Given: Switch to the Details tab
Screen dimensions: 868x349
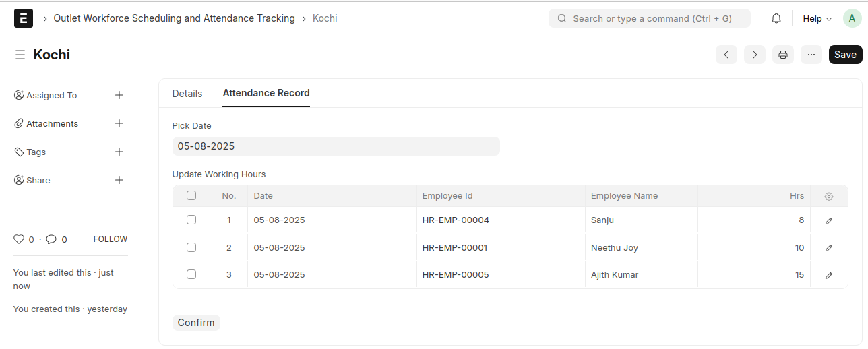Looking at the screenshot, I should 187,93.
